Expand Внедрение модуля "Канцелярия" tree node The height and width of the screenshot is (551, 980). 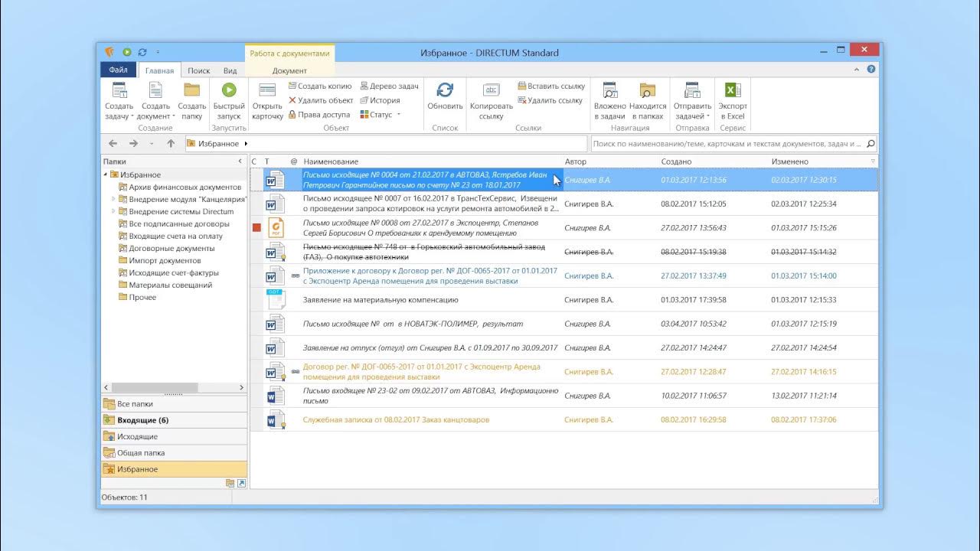[x=113, y=199]
